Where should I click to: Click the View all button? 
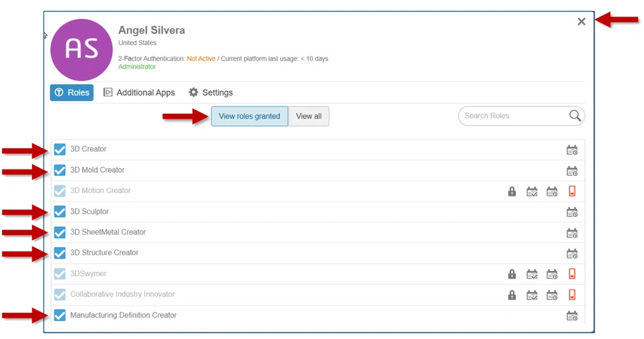pyautogui.click(x=309, y=116)
